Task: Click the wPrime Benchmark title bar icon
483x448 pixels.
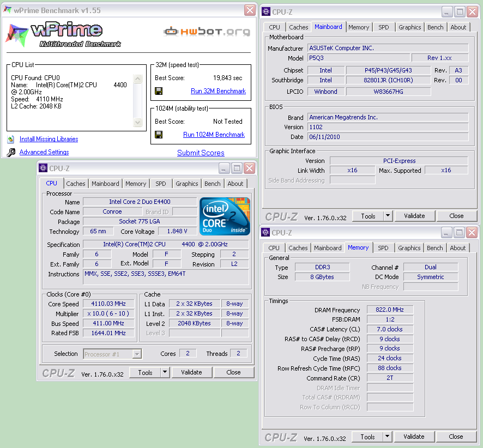Action: pos(8,10)
